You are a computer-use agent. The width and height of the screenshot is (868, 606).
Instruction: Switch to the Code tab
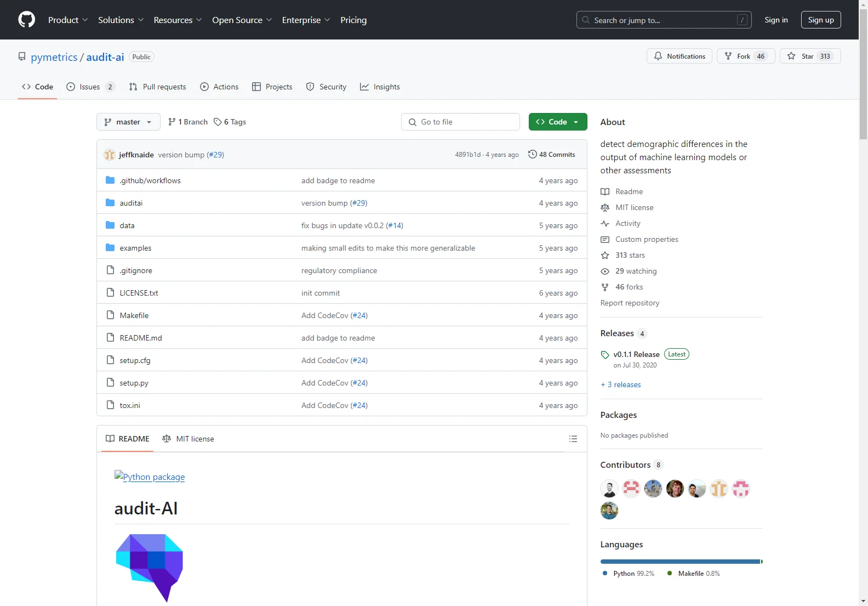tap(37, 87)
